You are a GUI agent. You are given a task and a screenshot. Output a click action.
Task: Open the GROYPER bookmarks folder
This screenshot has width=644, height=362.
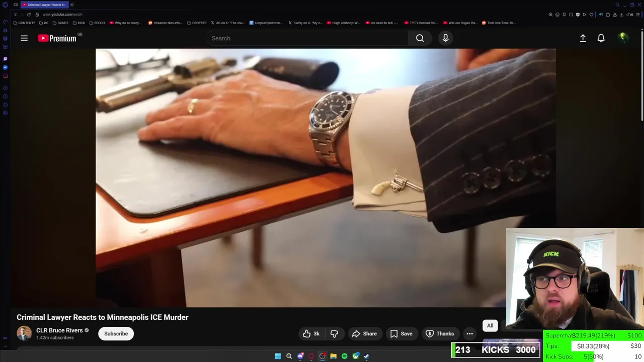[197, 23]
